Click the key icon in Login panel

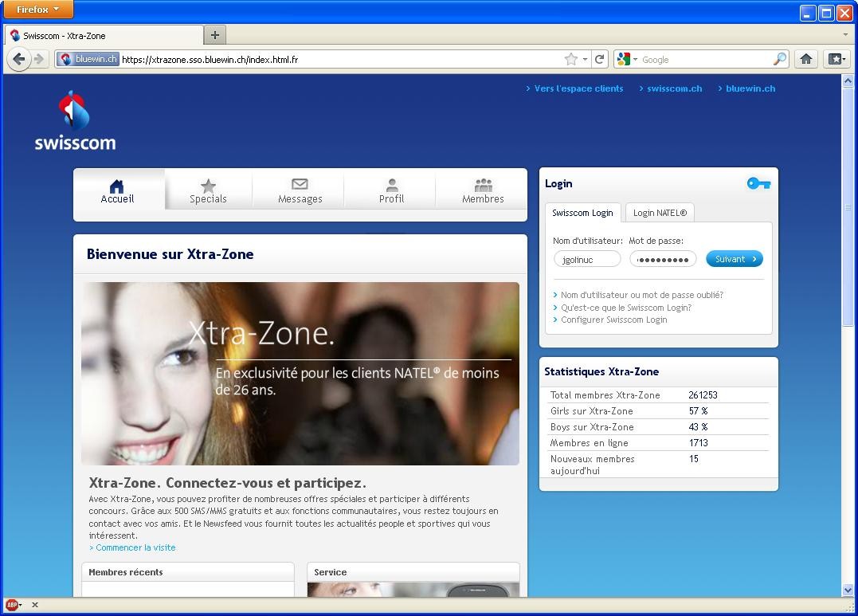click(x=758, y=183)
